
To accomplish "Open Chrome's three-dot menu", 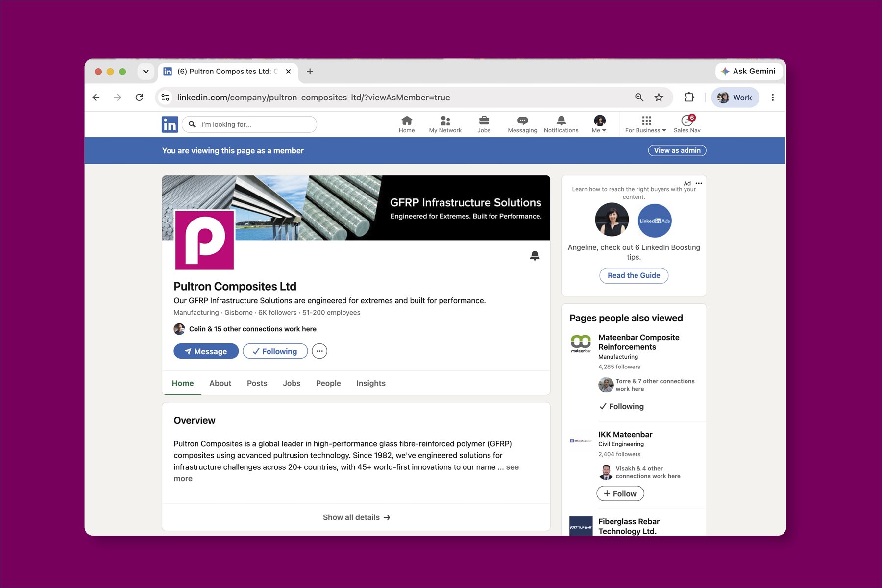I will 773,98.
